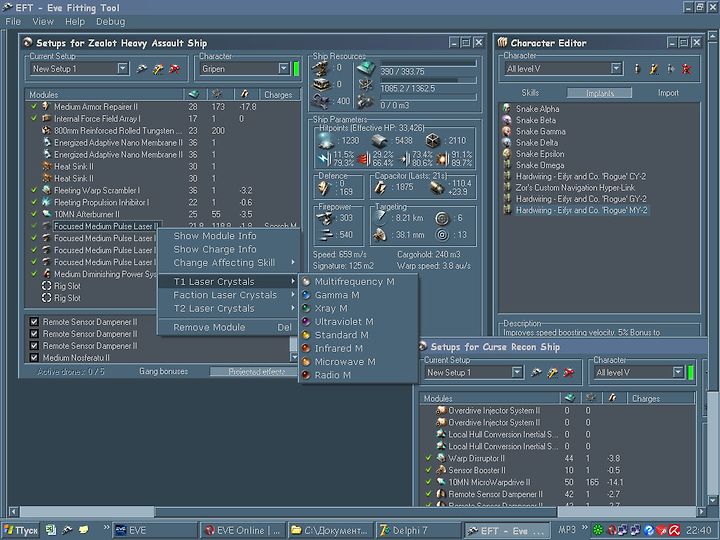Click the Medium Armor Repairer II module icon

click(x=46, y=107)
